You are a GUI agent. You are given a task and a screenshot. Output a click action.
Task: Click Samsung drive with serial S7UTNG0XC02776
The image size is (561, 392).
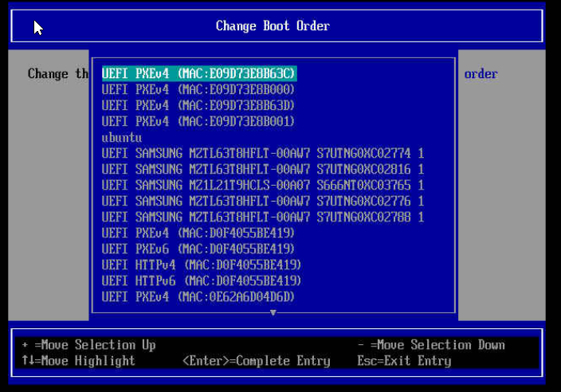pyautogui.click(x=263, y=201)
